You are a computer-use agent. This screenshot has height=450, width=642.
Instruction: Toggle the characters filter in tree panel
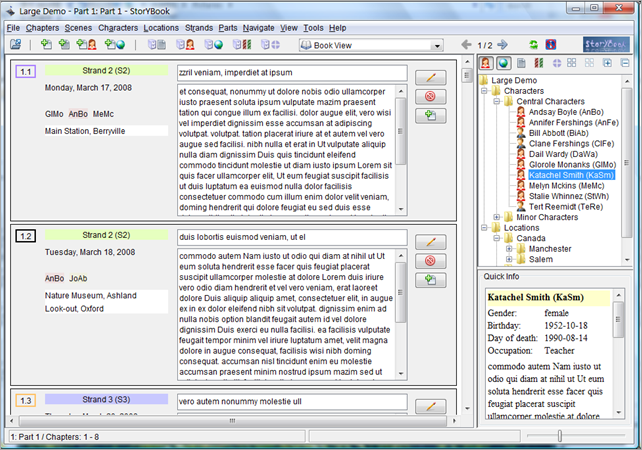[486, 64]
